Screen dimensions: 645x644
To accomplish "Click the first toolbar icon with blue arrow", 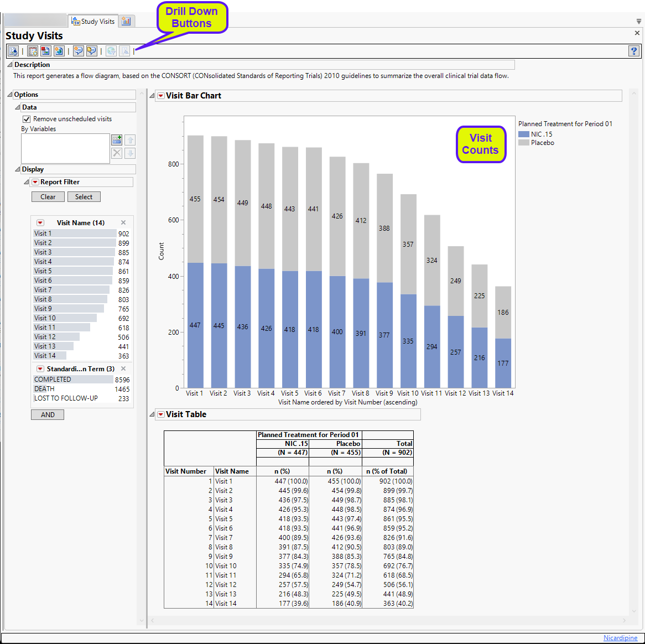I will point(13,51).
